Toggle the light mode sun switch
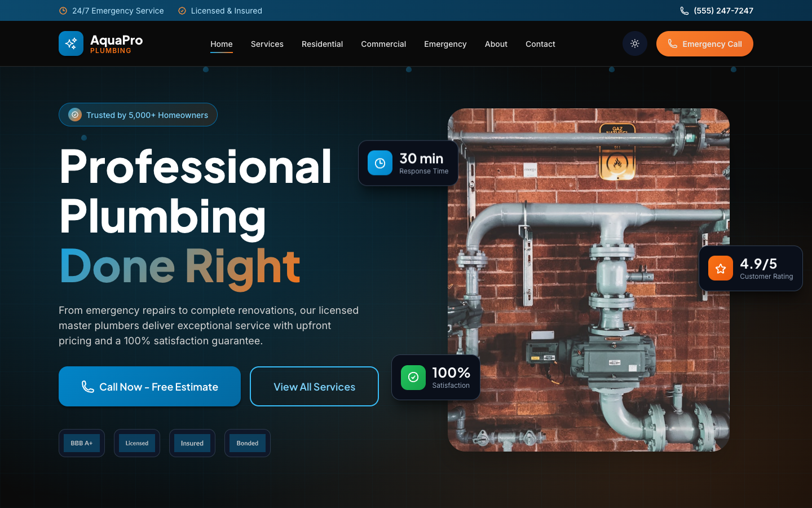 click(x=634, y=43)
